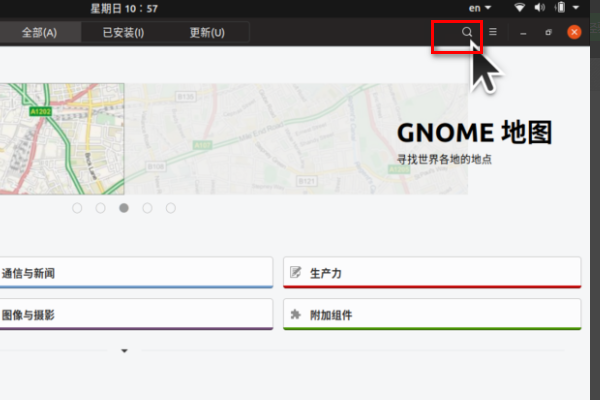Restore the software window size

548,32
